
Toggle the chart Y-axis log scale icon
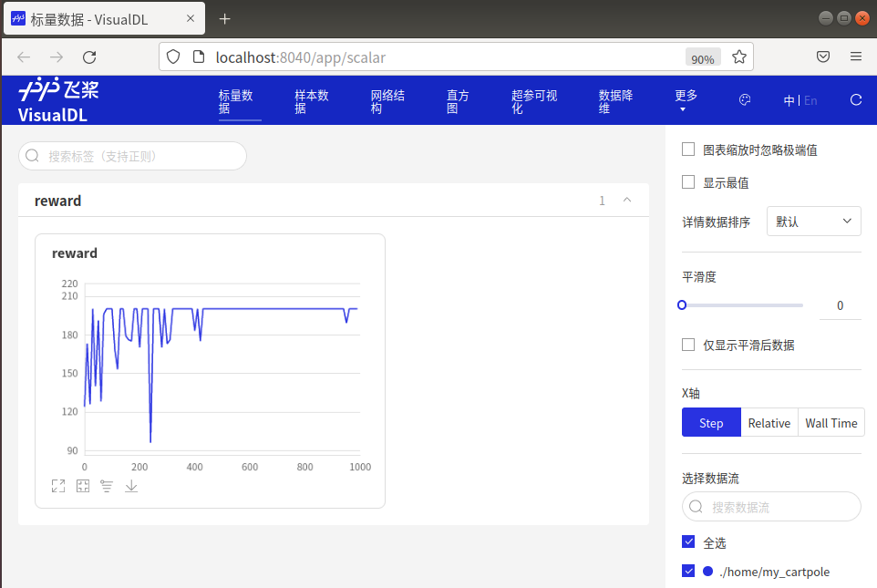click(x=107, y=486)
